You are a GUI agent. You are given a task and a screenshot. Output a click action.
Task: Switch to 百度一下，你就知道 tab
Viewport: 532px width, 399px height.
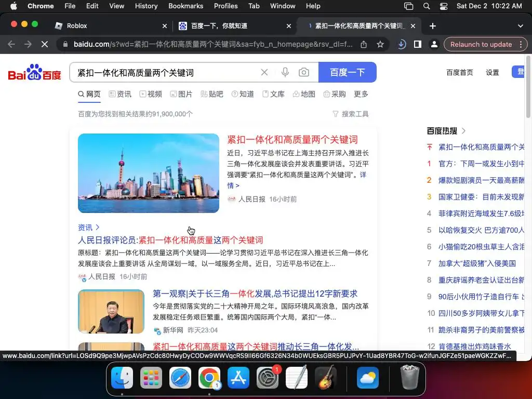(235, 26)
